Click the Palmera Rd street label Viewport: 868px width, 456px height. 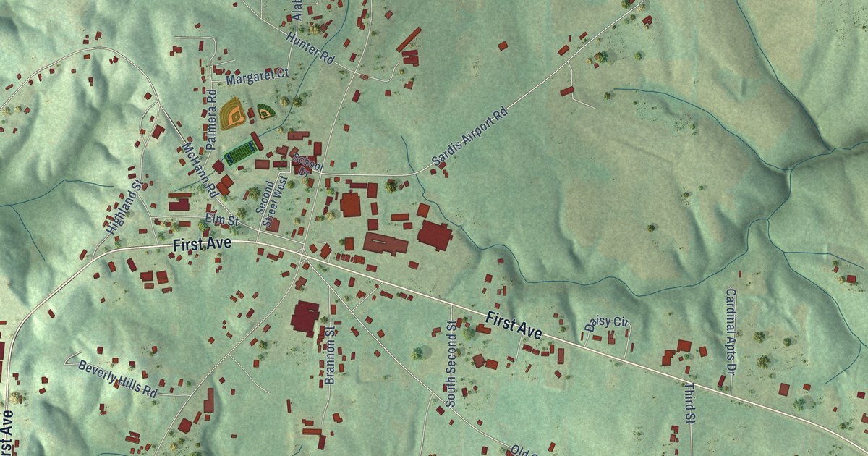pos(211,119)
